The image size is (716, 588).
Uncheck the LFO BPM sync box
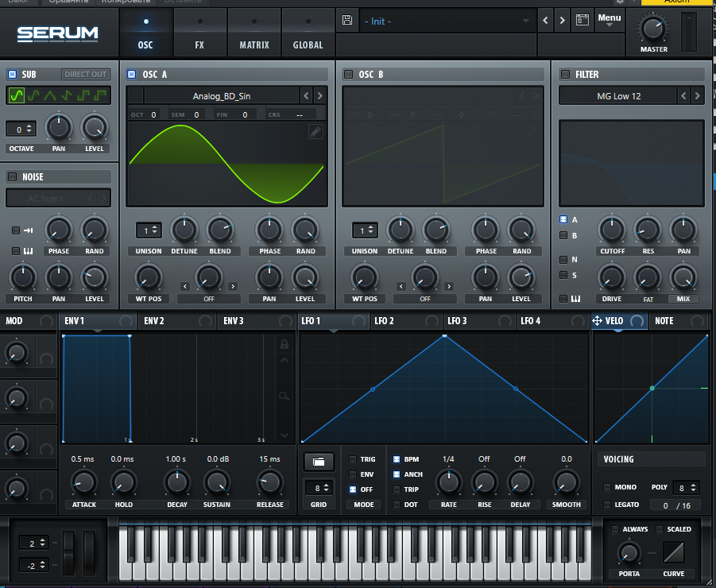point(397,459)
